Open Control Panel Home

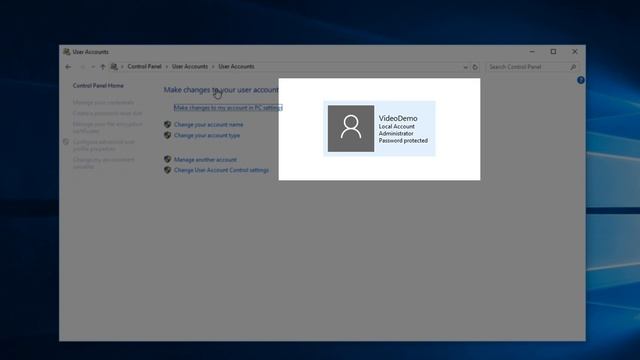point(98,86)
